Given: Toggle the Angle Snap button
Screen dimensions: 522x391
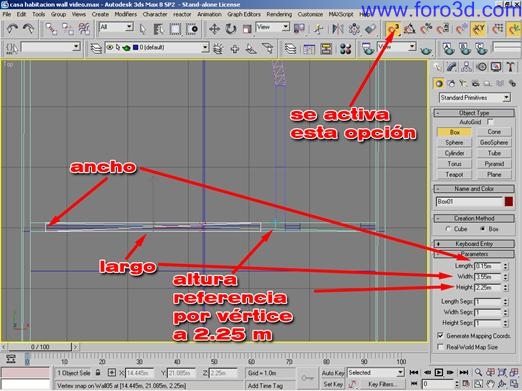Looking at the screenshot, I should [x=409, y=29].
